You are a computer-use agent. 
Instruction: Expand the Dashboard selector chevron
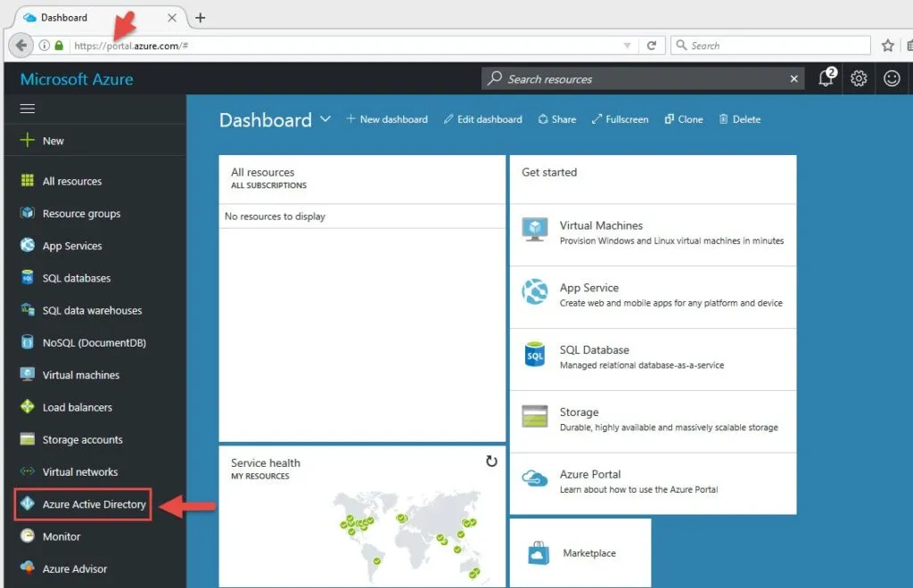pos(325,119)
